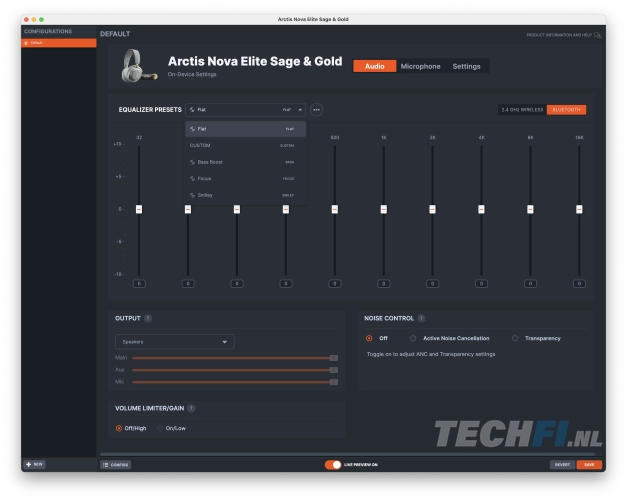Image resolution: width=627 pixels, height=500 pixels.
Task: Select the Default configuration in sidebar
Action: (x=59, y=43)
